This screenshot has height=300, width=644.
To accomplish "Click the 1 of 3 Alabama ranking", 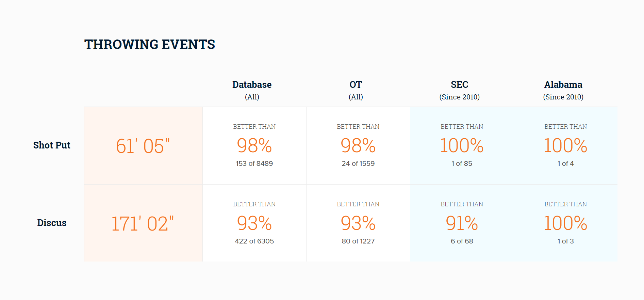I will [x=566, y=241].
